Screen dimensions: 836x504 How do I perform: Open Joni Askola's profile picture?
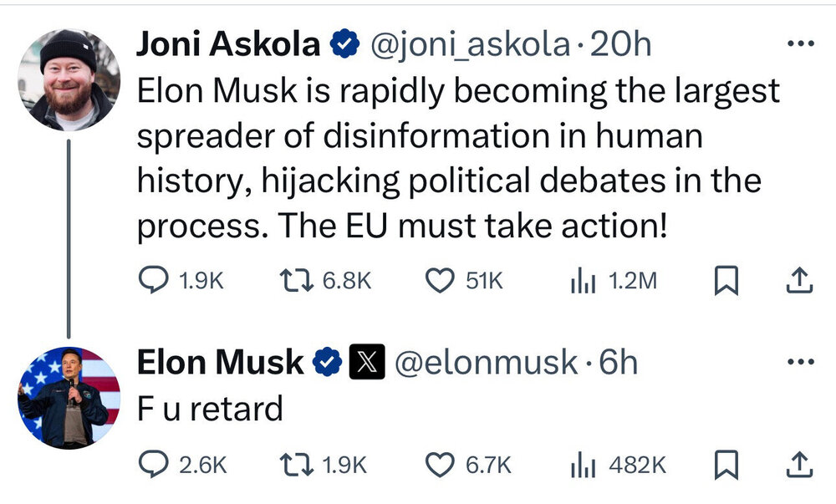69,79
